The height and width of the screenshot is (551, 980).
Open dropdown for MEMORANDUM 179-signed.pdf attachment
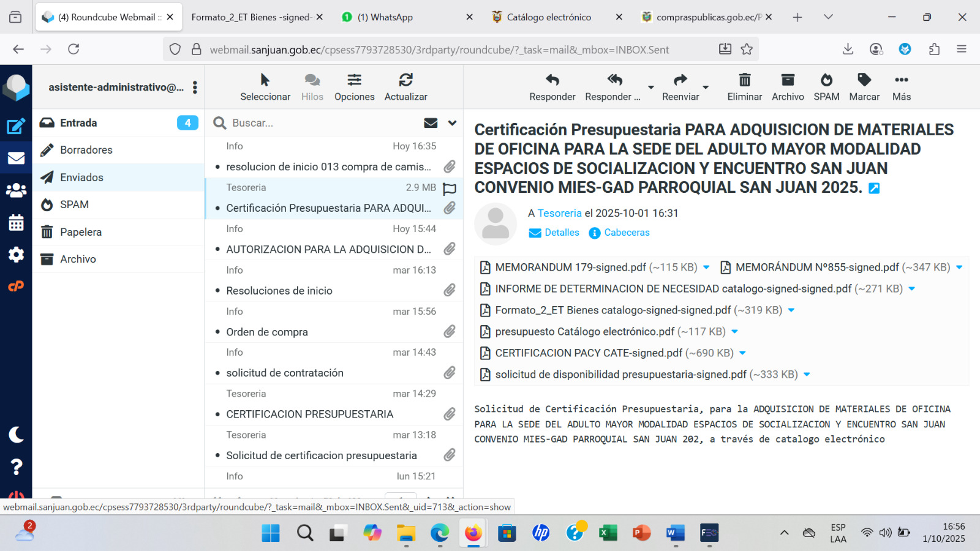point(706,268)
